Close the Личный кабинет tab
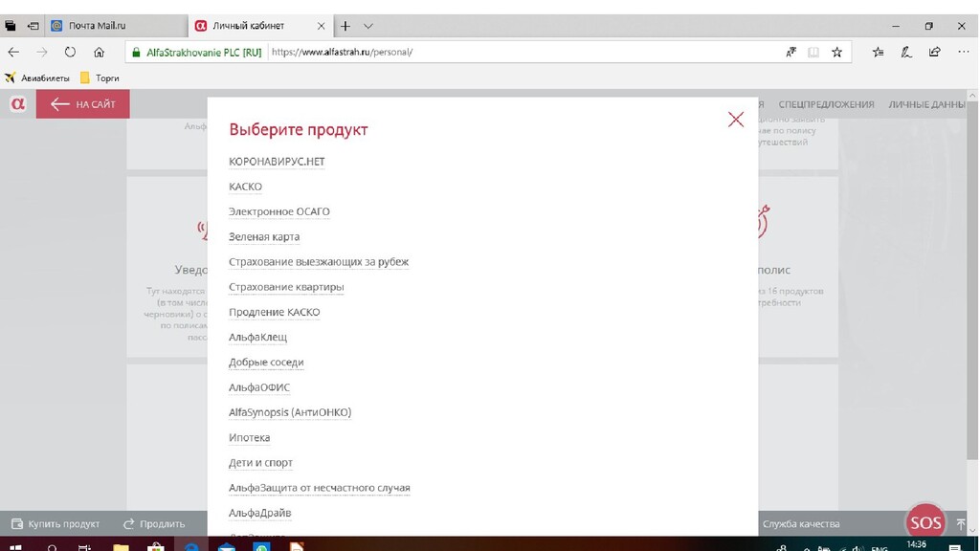This screenshot has width=980, height=551. [x=321, y=26]
